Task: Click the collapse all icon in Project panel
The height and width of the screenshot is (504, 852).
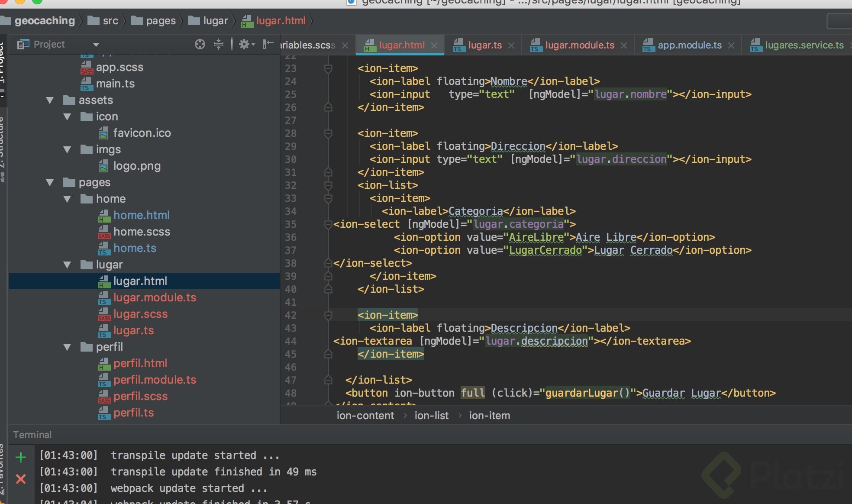Action: tap(219, 44)
